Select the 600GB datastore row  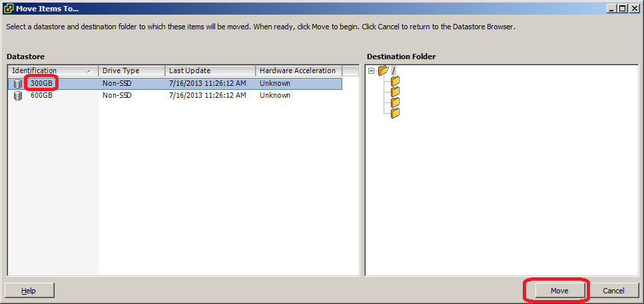(175, 96)
